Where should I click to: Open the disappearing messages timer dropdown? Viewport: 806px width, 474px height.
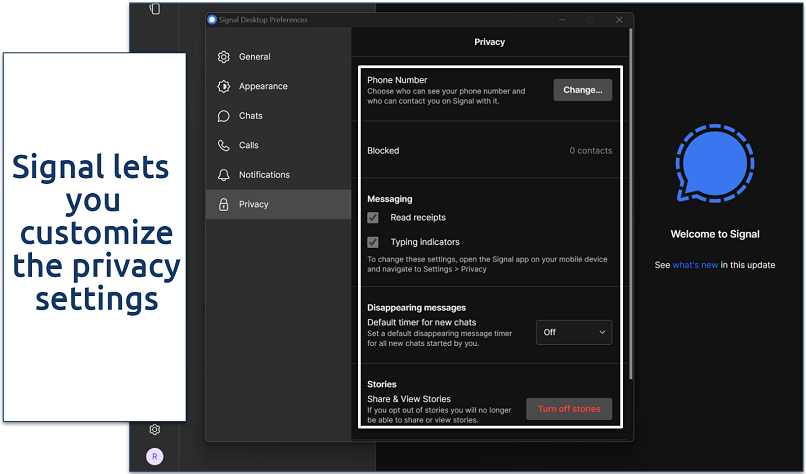(x=574, y=332)
